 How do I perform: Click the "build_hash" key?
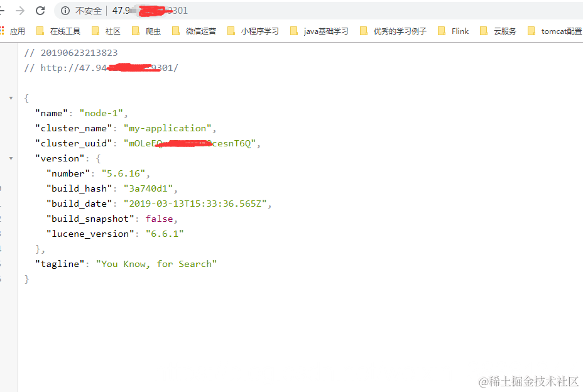(x=79, y=188)
